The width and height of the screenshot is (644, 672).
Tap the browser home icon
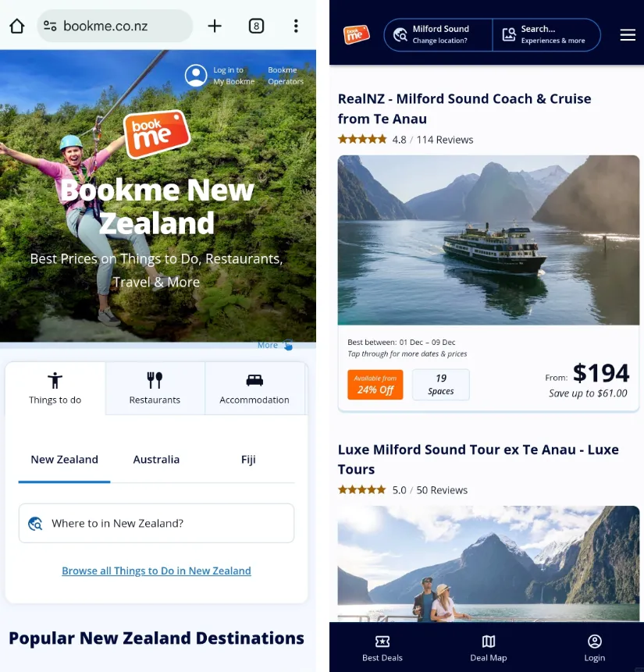(17, 26)
